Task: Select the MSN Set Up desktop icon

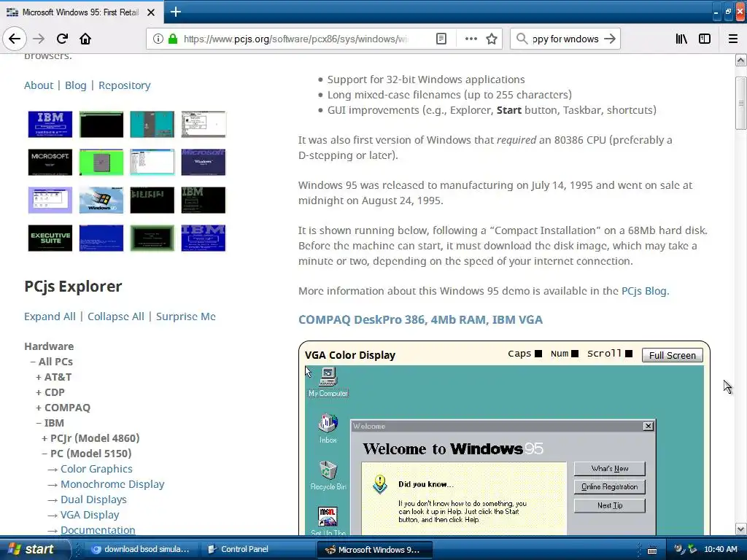Action: point(328,520)
